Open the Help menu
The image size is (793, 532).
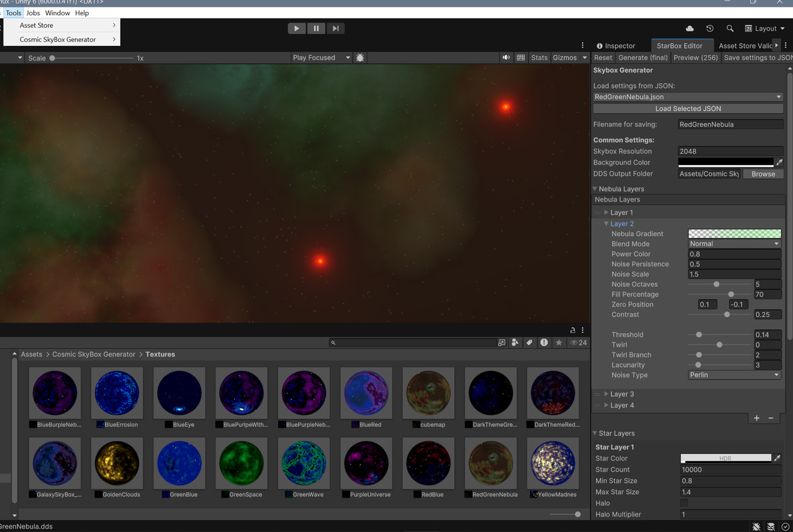(82, 13)
